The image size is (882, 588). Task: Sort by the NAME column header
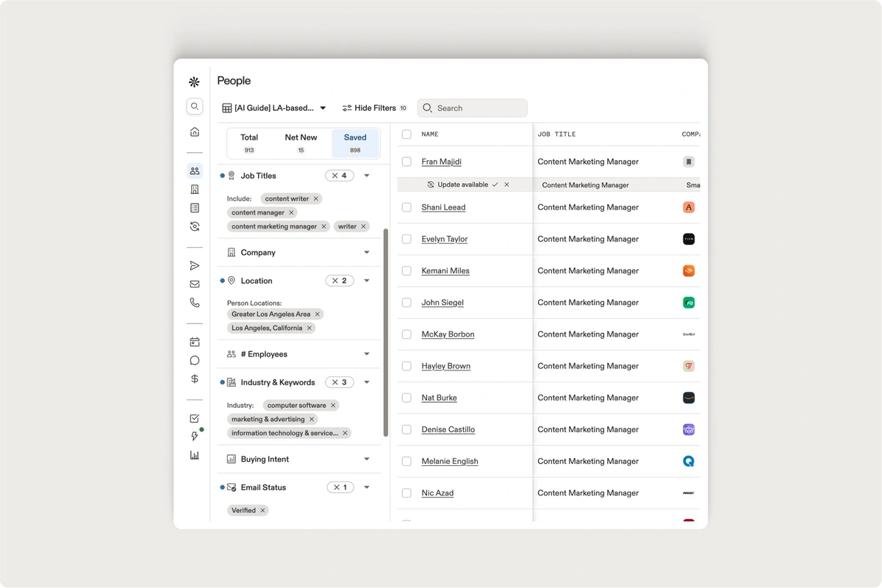[x=430, y=135]
